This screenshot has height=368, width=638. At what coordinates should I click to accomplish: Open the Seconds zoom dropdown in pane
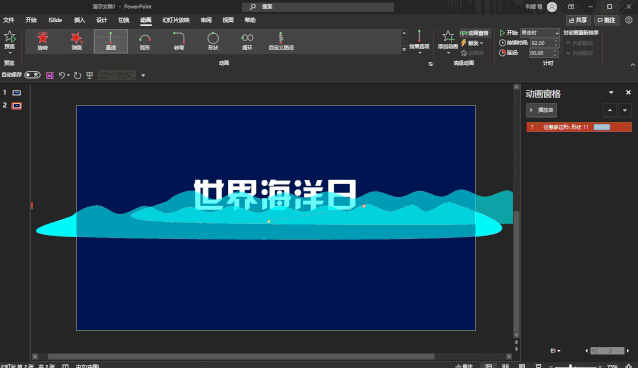coord(555,350)
